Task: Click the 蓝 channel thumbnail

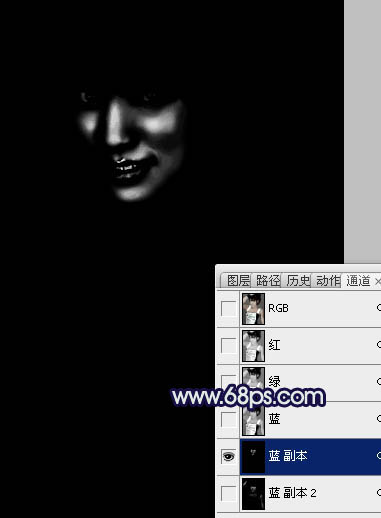Action: (x=253, y=420)
